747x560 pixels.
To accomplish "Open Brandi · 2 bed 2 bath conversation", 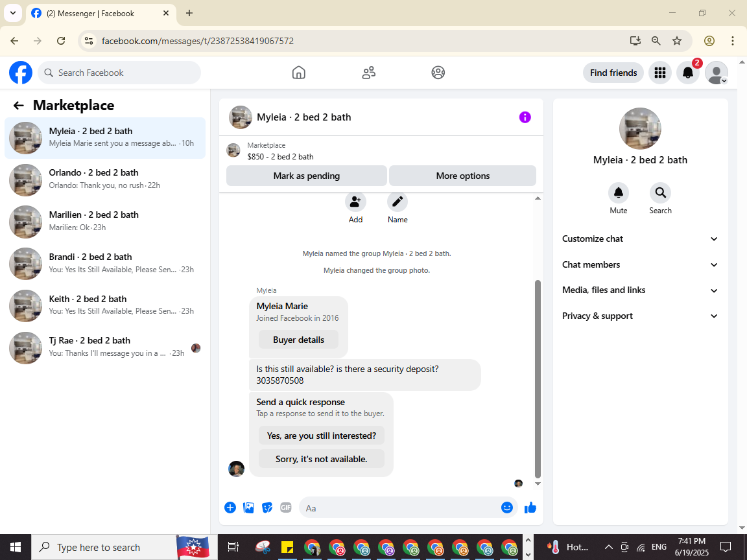I will 105,263.
